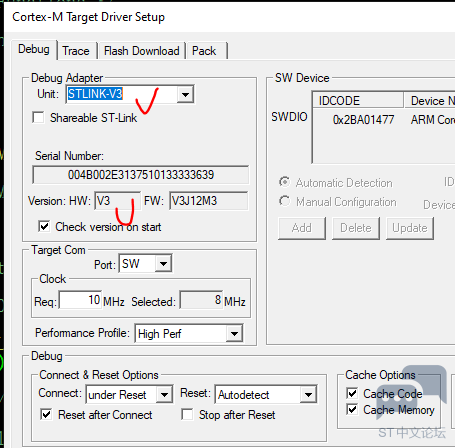The height and width of the screenshot is (448, 455).
Task: Click the Serial Number field
Action: click(141, 175)
